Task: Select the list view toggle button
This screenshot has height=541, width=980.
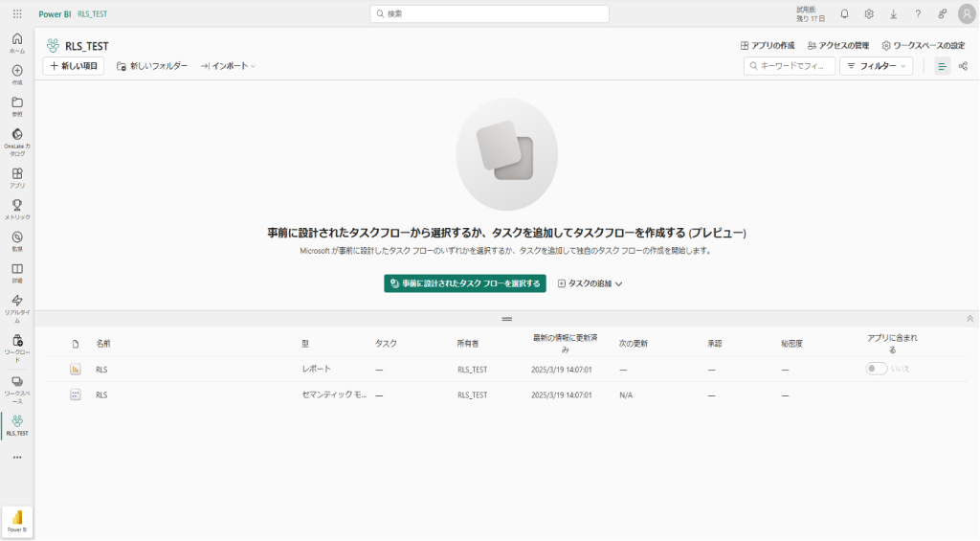Action: 942,66
